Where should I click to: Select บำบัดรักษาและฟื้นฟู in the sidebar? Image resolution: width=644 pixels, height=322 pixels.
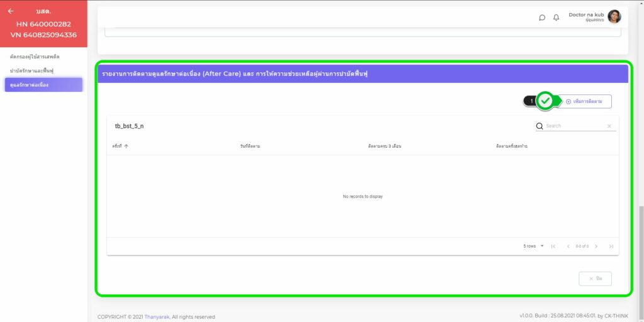31,70
